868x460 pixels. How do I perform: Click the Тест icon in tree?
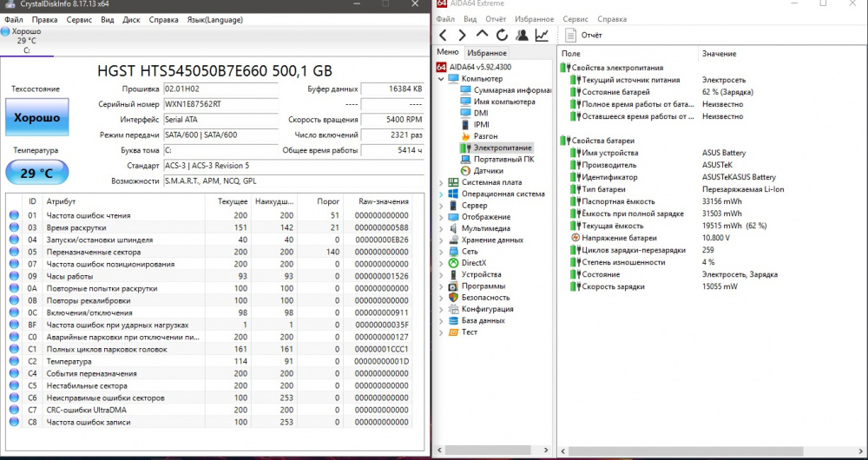pos(453,332)
